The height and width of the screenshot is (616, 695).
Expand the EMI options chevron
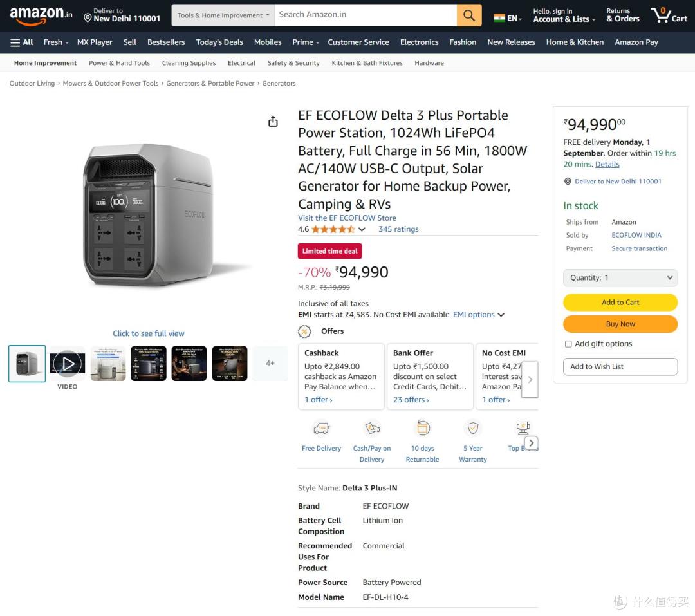501,315
